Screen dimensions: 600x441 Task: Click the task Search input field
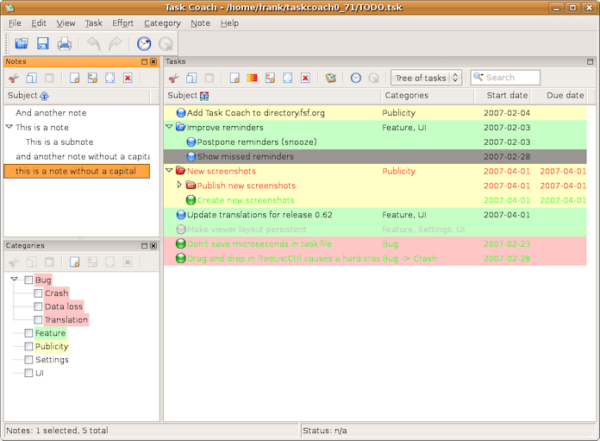(510, 77)
